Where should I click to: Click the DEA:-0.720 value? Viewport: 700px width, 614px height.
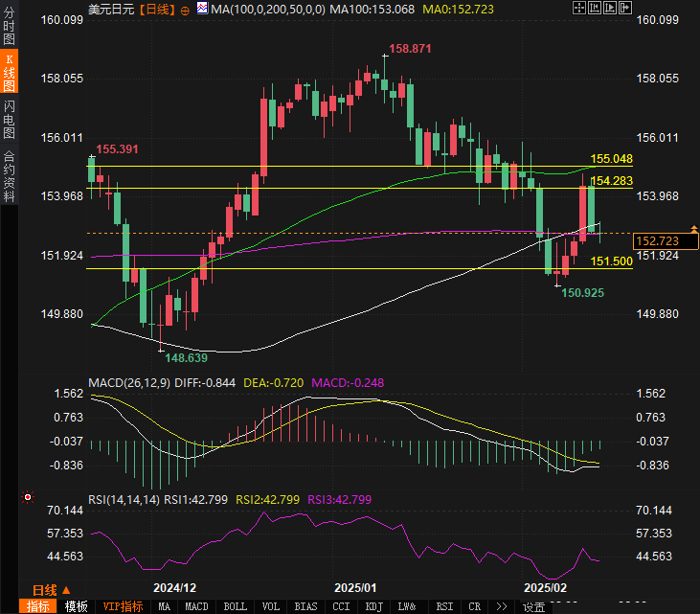(273, 383)
